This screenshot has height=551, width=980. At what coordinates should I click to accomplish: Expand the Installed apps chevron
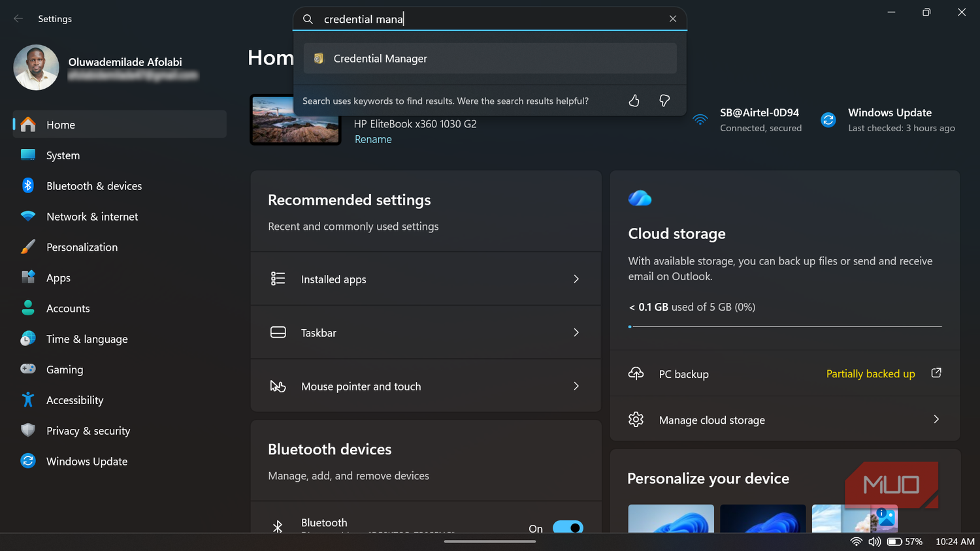pyautogui.click(x=576, y=279)
